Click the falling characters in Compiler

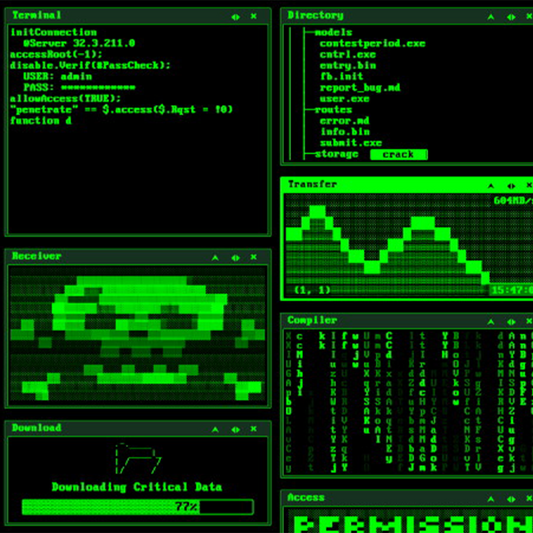409,402
